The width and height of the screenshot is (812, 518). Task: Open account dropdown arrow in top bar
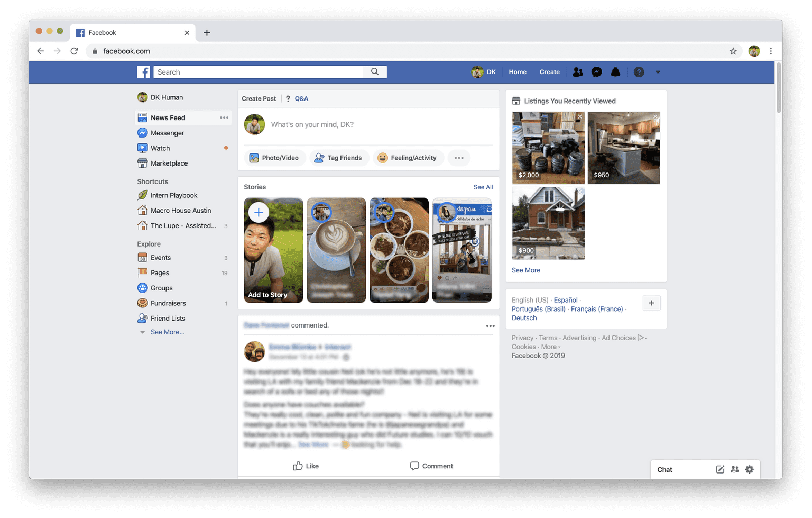pyautogui.click(x=658, y=72)
